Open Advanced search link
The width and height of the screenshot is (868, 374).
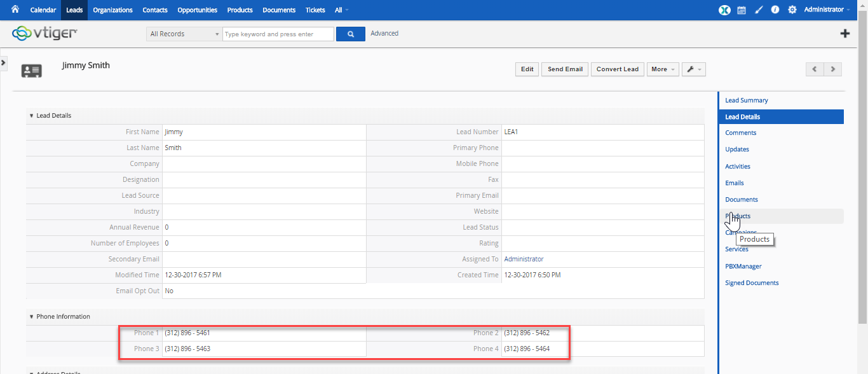coord(384,34)
